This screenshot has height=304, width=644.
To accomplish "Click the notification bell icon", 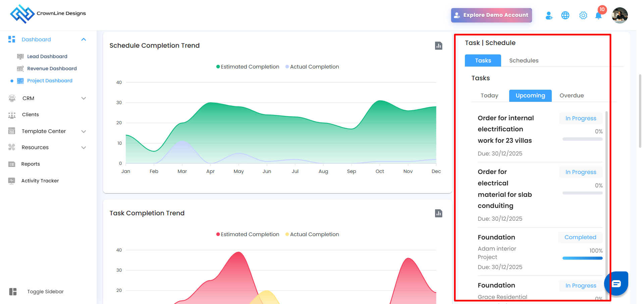I will (598, 16).
